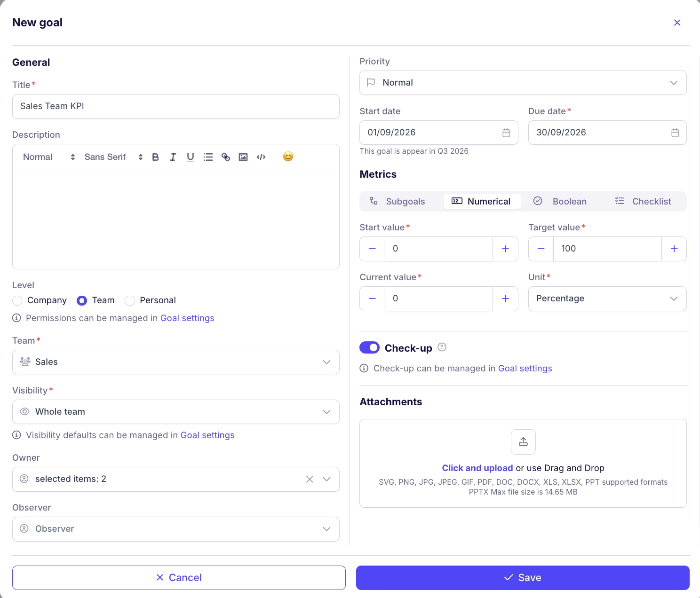Switch to the Boolean metrics tab
The width and height of the screenshot is (700, 598).
click(560, 201)
